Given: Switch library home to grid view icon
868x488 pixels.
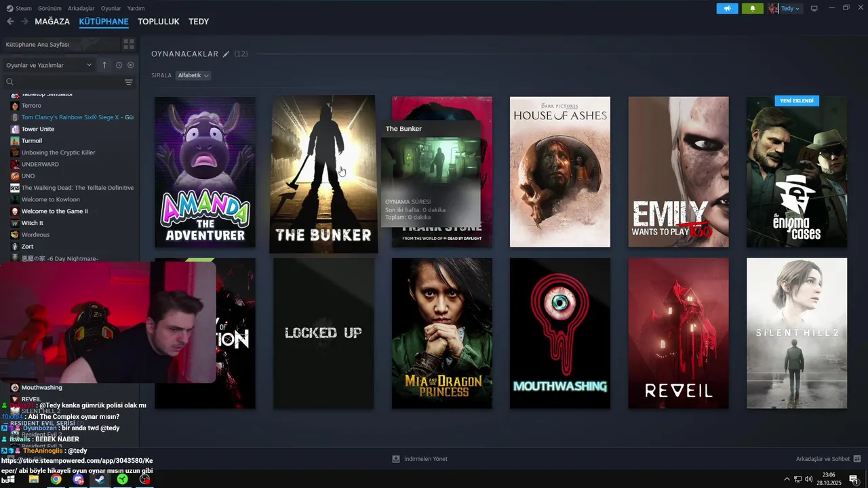Looking at the screenshot, I should (x=128, y=44).
